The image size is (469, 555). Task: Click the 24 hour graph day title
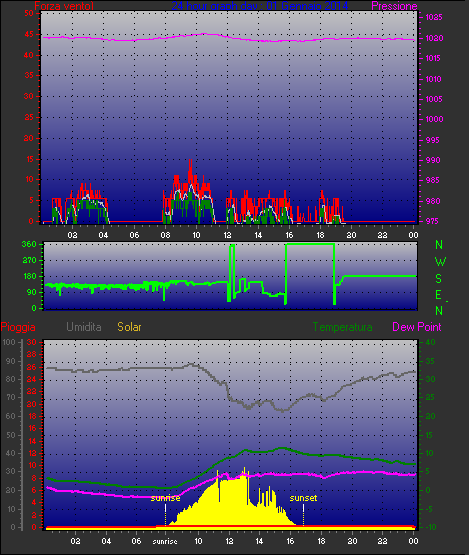point(259,6)
